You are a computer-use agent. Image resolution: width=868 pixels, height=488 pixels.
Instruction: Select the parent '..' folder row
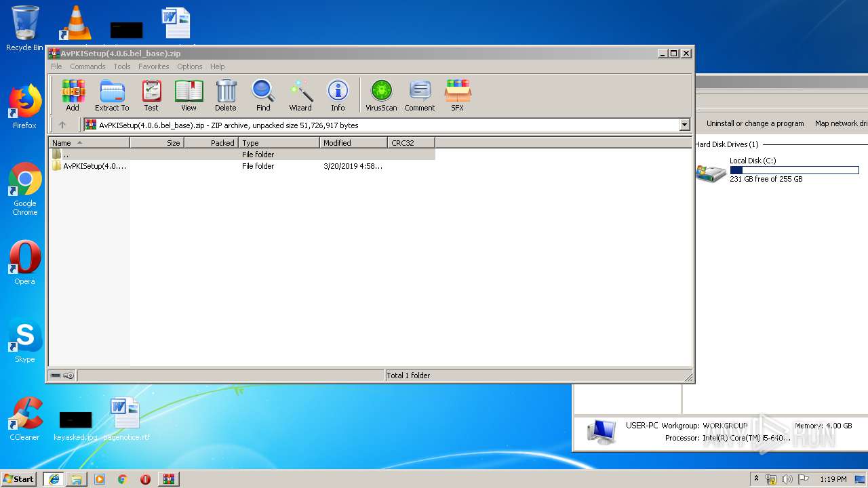tap(241, 155)
